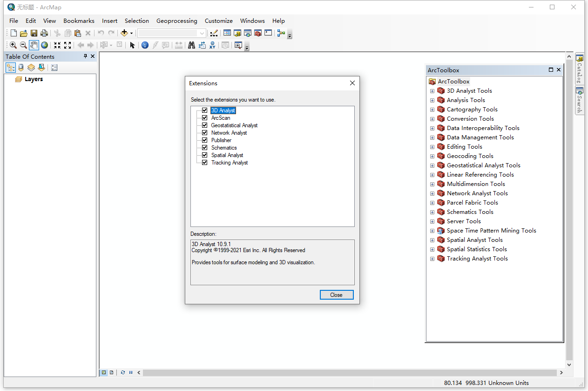This screenshot has height=391, width=588.
Task: Open an existing map file
Action: point(24,33)
